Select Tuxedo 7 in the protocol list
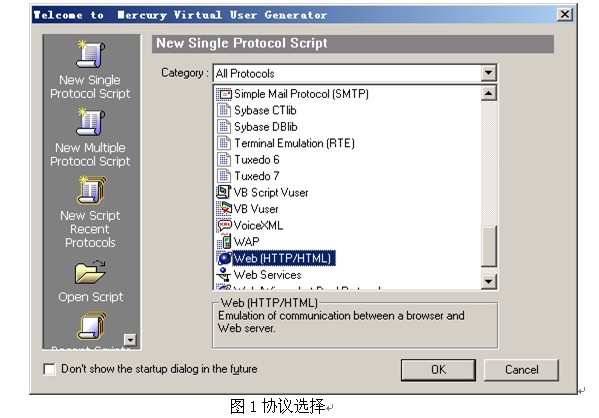Screen dimensions: 599x418 pos(257,176)
